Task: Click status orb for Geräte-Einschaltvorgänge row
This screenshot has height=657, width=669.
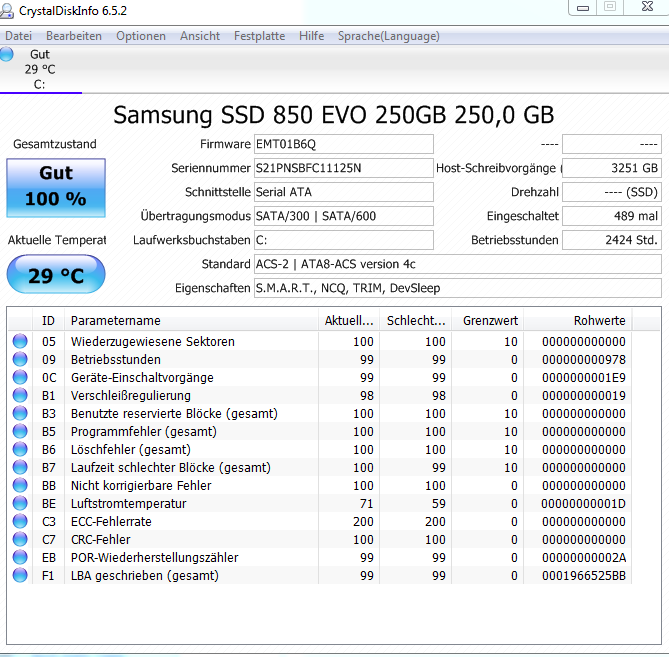Action: (20, 377)
